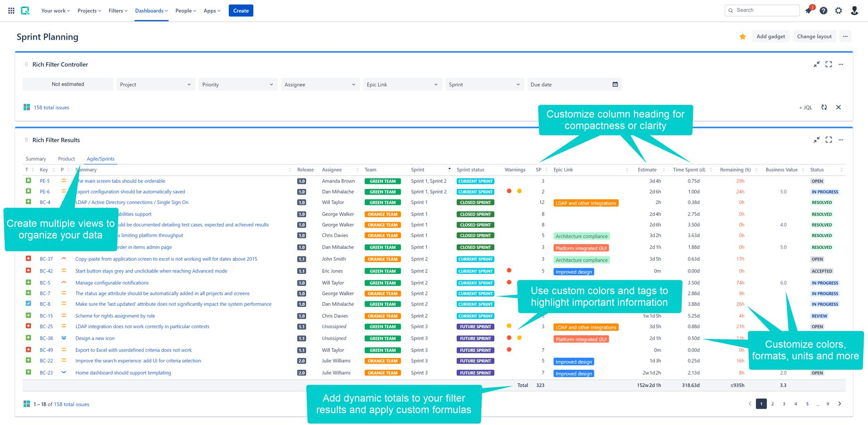Open issue BC-37 link
868x425 pixels.
click(x=46, y=259)
